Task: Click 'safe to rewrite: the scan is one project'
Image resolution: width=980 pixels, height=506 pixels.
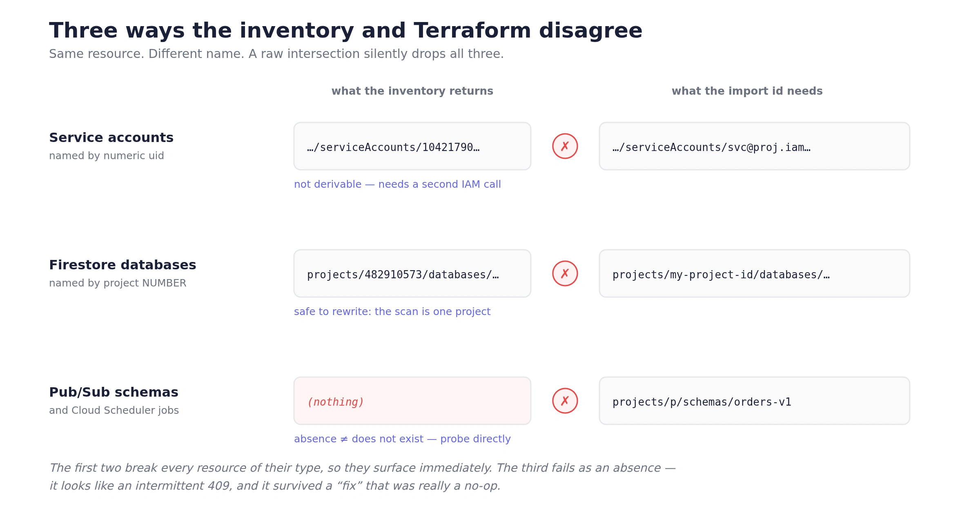Action: [x=392, y=312]
